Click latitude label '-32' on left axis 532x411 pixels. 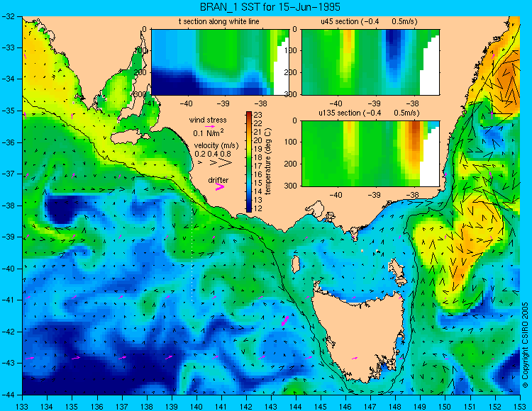click(x=8, y=16)
